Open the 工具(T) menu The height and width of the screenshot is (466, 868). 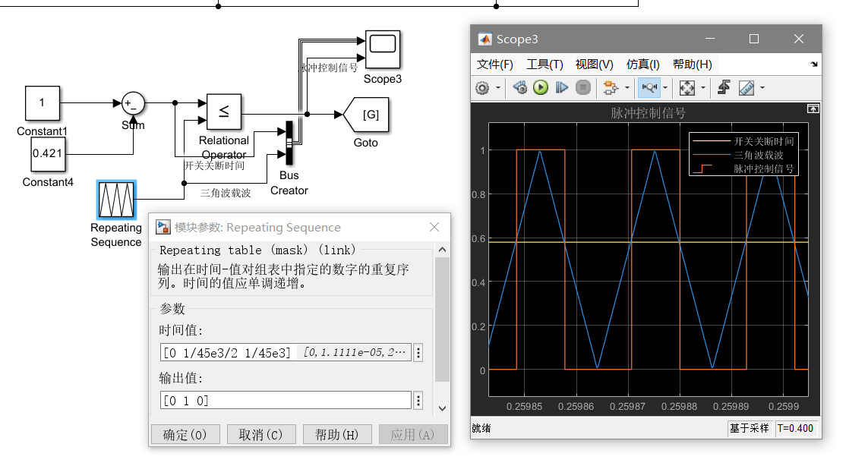click(544, 65)
